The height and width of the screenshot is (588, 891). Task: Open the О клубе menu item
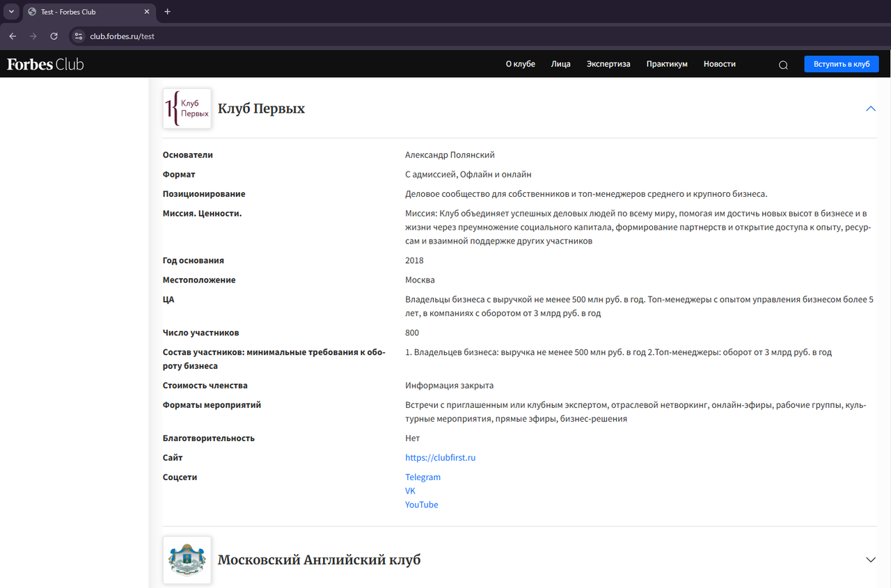coord(520,64)
